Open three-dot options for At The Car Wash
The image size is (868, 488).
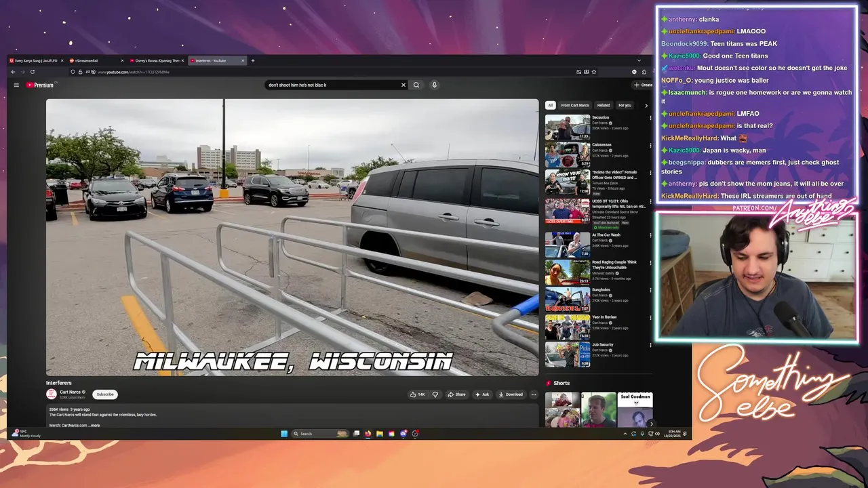point(650,235)
